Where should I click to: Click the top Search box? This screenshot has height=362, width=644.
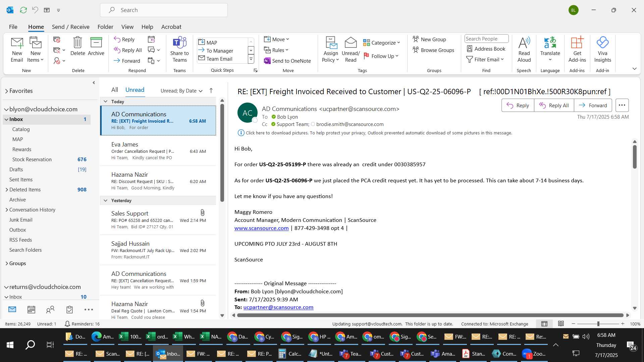click(164, 10)
